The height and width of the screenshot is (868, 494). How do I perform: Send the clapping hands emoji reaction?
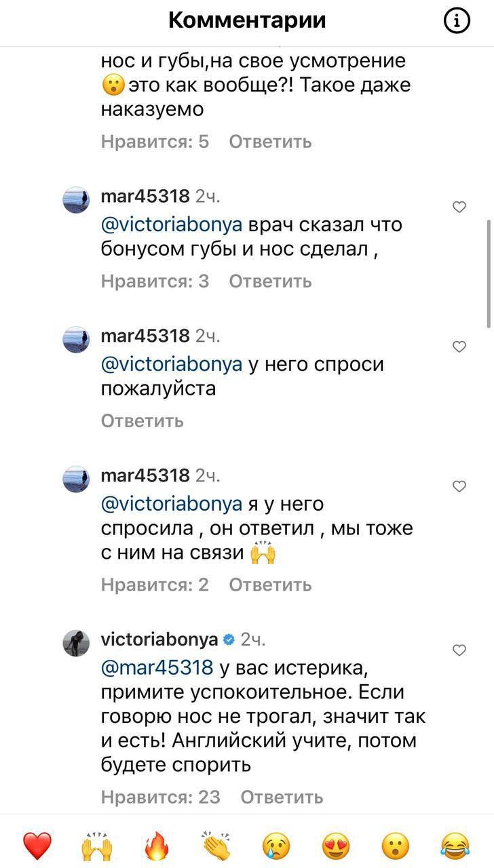216,845
